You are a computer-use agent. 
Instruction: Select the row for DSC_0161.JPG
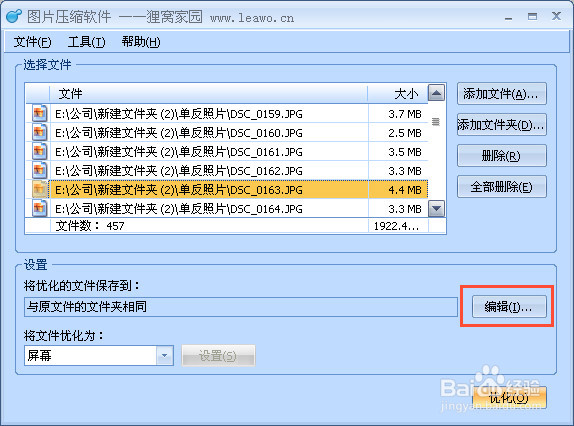click(x=227, y=152)
